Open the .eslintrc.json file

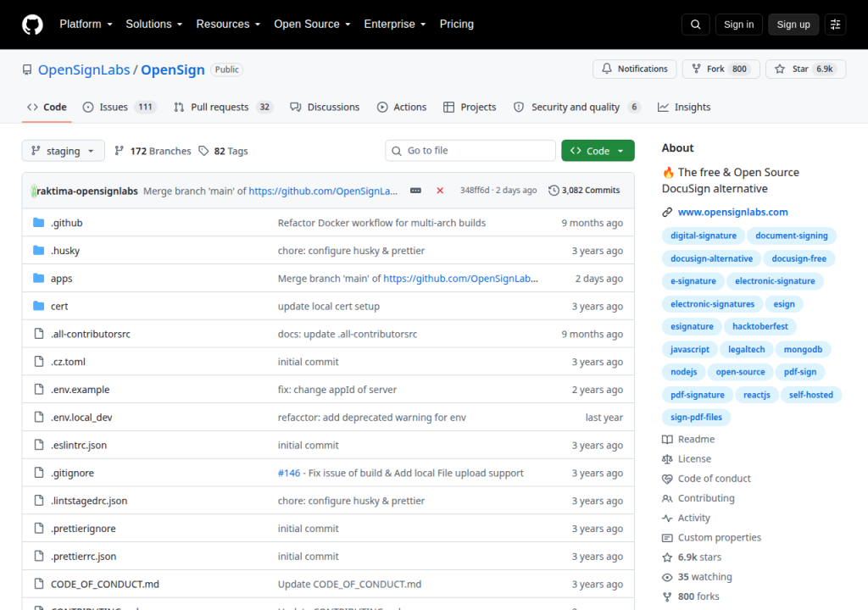click(79, 445)
